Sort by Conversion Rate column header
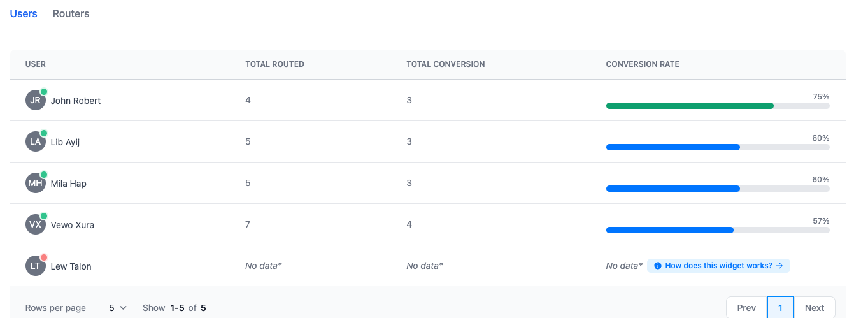 pyautogui.click(x=643, y=64)
